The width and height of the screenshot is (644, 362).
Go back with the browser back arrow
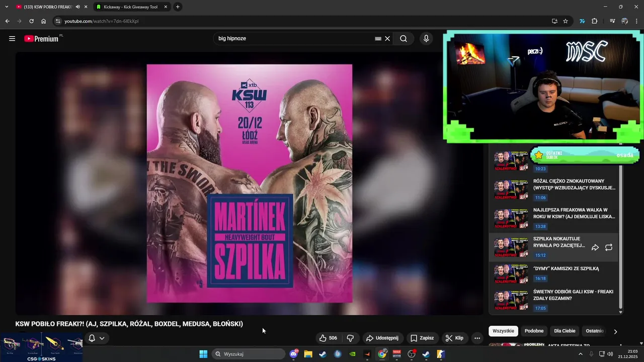7,21
